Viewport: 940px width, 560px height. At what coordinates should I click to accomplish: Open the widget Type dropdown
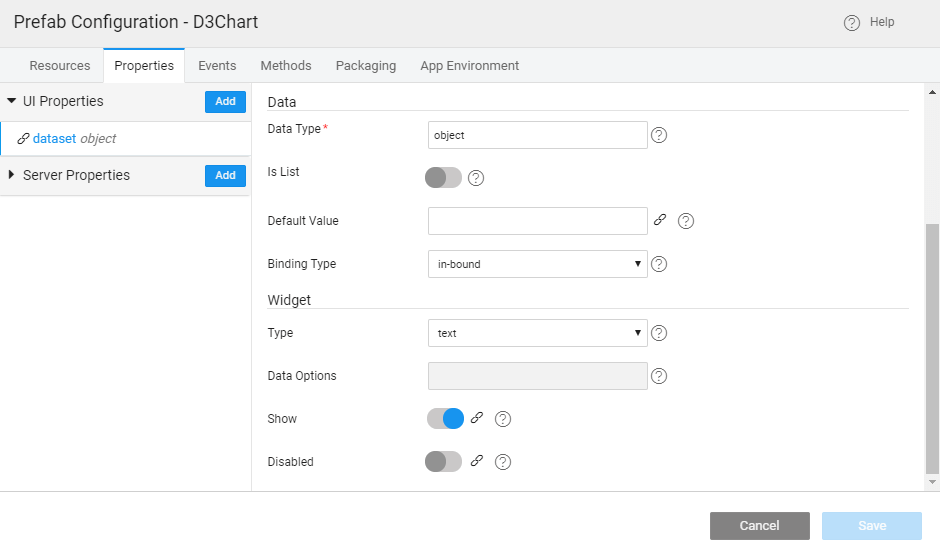coord(537,333)
